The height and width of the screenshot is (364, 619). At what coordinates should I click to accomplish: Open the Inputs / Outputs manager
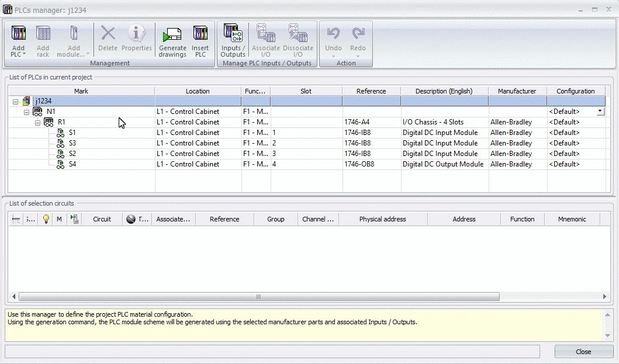click(233, 41)
